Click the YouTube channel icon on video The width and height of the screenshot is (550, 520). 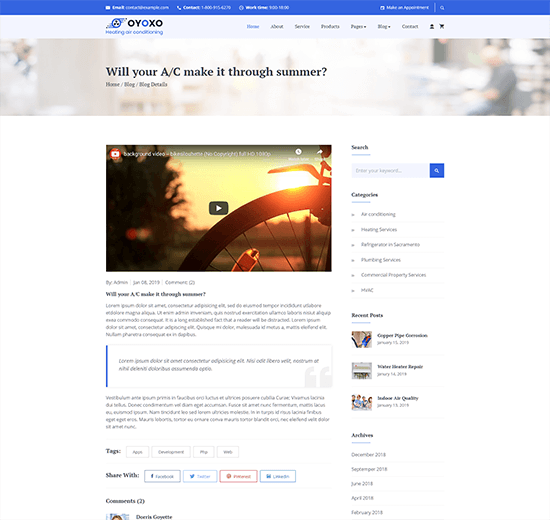click(115, 154)
